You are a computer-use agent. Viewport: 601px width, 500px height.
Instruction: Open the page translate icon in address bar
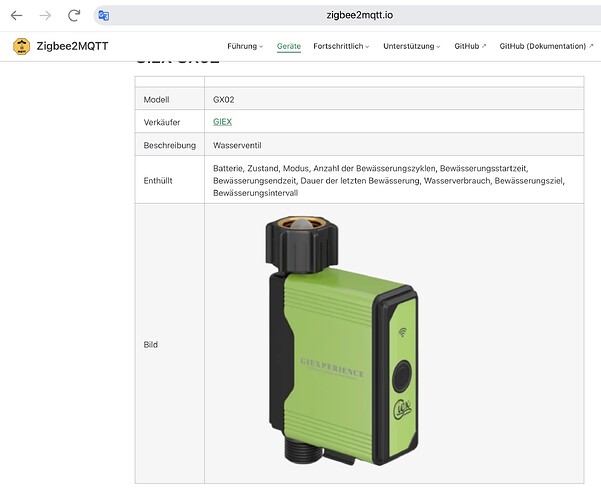pyautogui.click(x=103, y=16)
